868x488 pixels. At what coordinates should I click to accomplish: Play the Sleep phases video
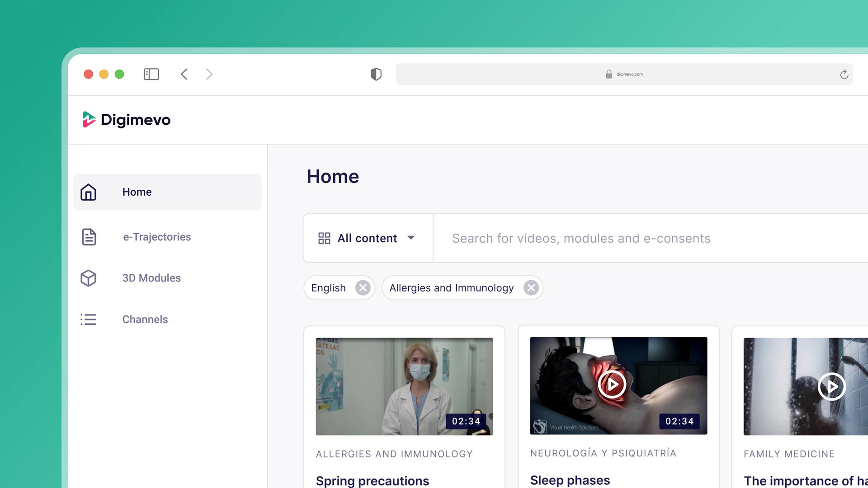point(612,385)
